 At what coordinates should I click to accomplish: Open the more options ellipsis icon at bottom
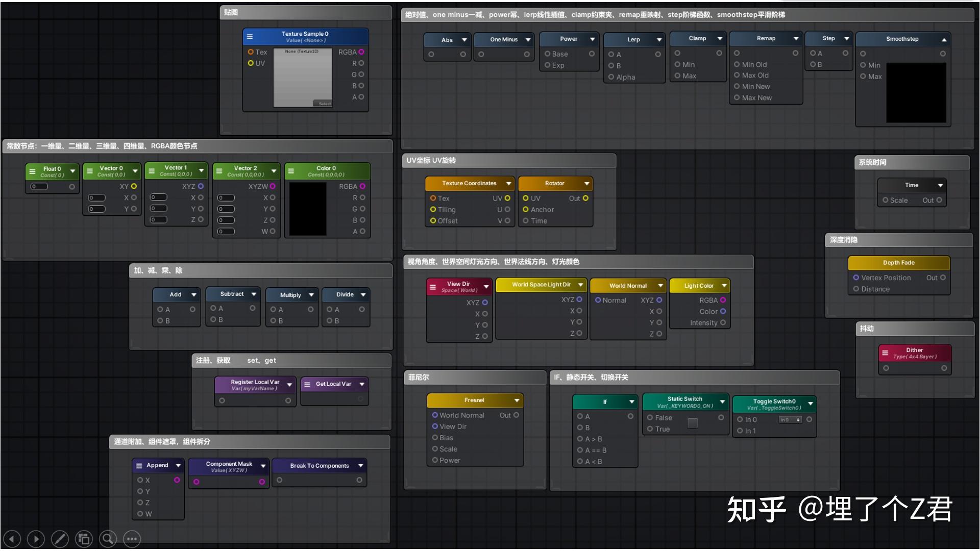[x=132, y=539]
